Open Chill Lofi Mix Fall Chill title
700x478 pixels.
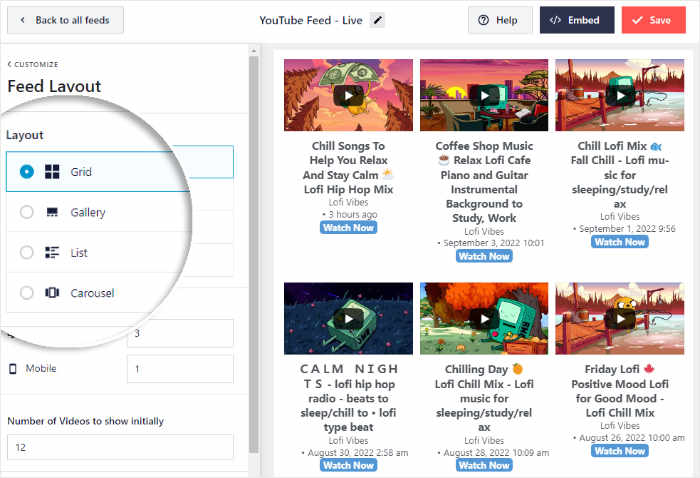[x=620, y=175]
